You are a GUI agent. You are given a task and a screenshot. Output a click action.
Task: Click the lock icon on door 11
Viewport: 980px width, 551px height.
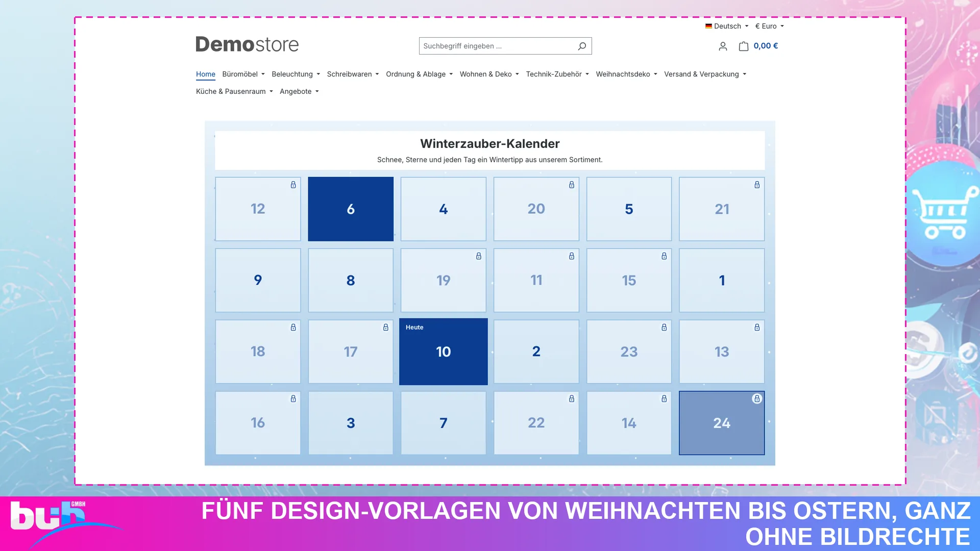pos(572,256)
